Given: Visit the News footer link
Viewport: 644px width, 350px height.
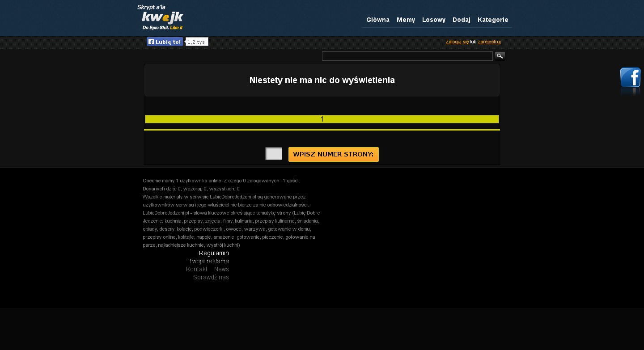Looking at the screenshot, I should click(221, 269).
